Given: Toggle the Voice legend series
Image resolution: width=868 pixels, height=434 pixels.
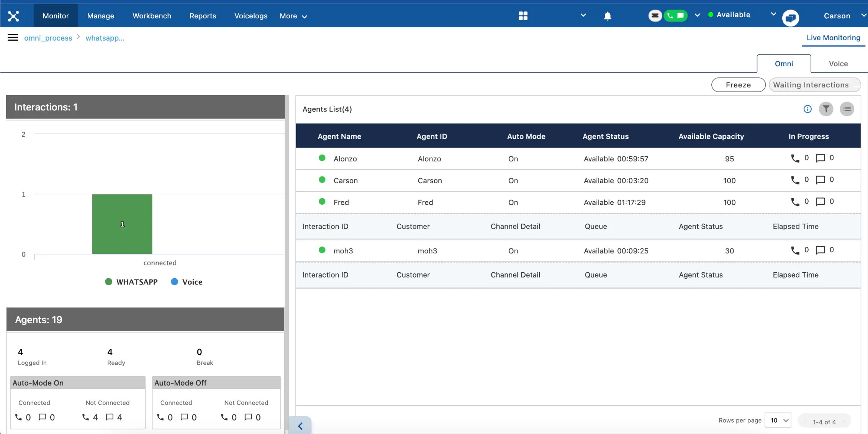Looking at the screenshot, I should 187,282.
